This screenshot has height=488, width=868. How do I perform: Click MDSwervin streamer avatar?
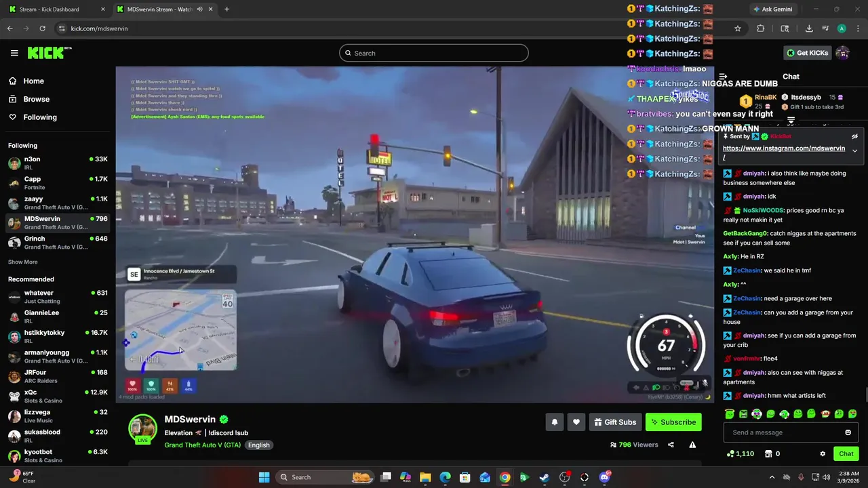point(143,428)
